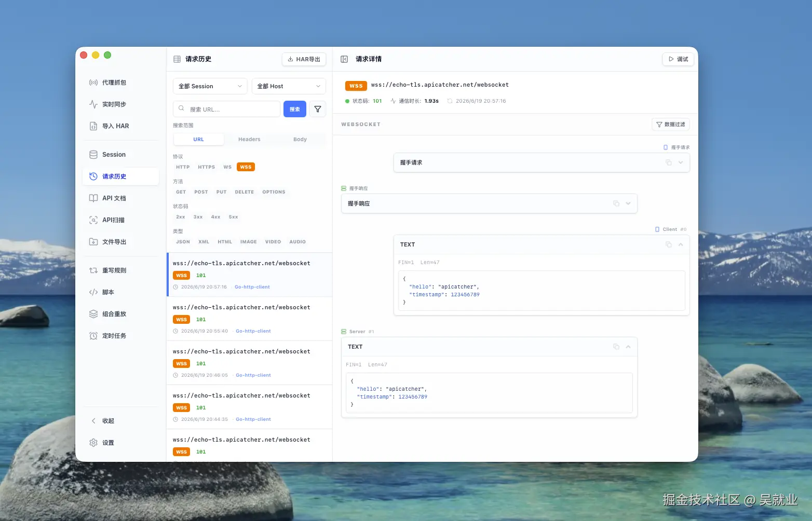
Task: Toggle the POST method filter
Action: point(201,192)
